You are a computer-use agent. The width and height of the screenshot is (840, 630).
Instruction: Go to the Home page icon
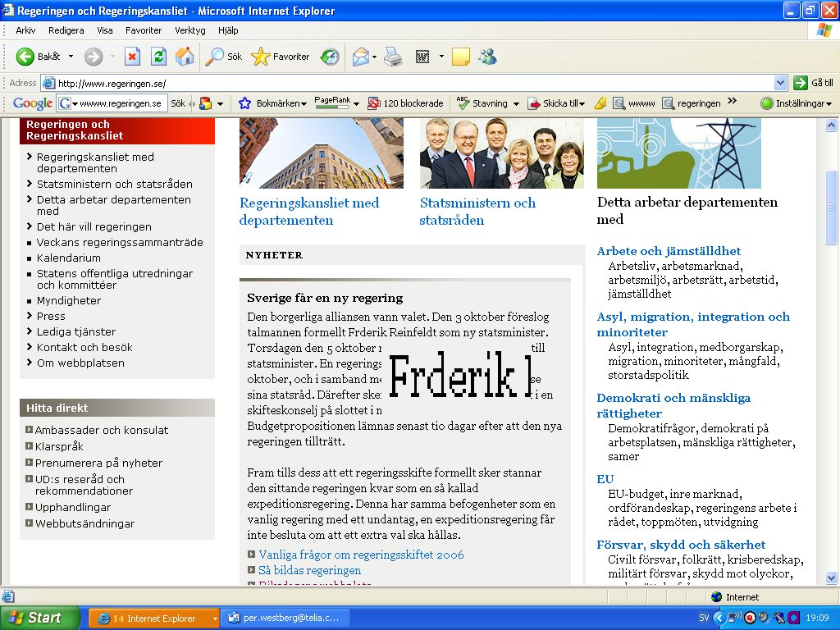point(185,57)
